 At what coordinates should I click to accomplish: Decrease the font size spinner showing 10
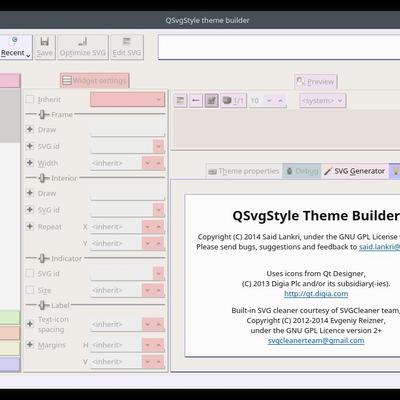pos(269,101)
